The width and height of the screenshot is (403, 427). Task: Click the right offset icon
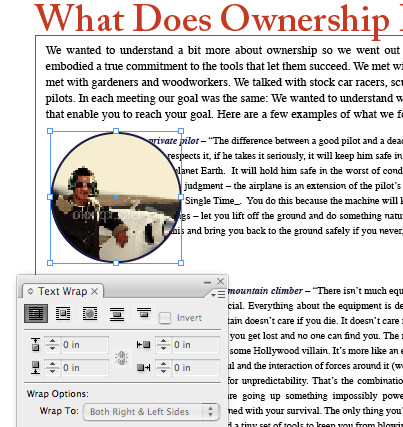pyautogui.click(x=143, y=368)
